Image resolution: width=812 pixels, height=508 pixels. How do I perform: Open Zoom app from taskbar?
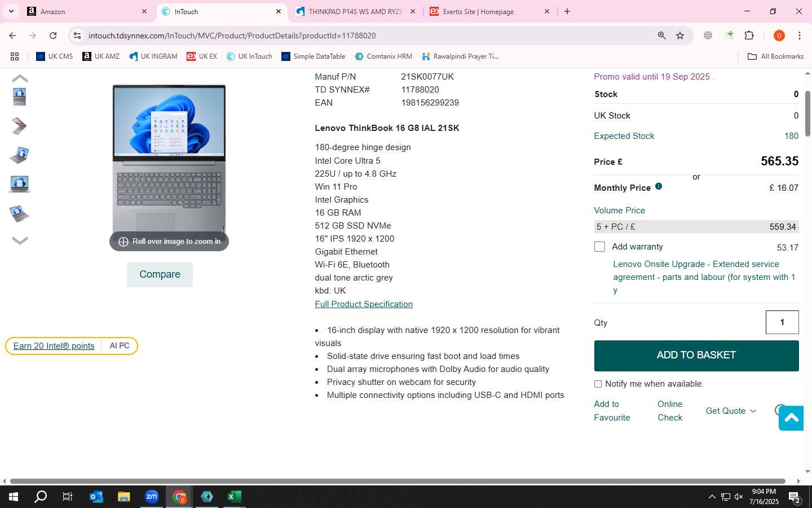pos(152,497)
